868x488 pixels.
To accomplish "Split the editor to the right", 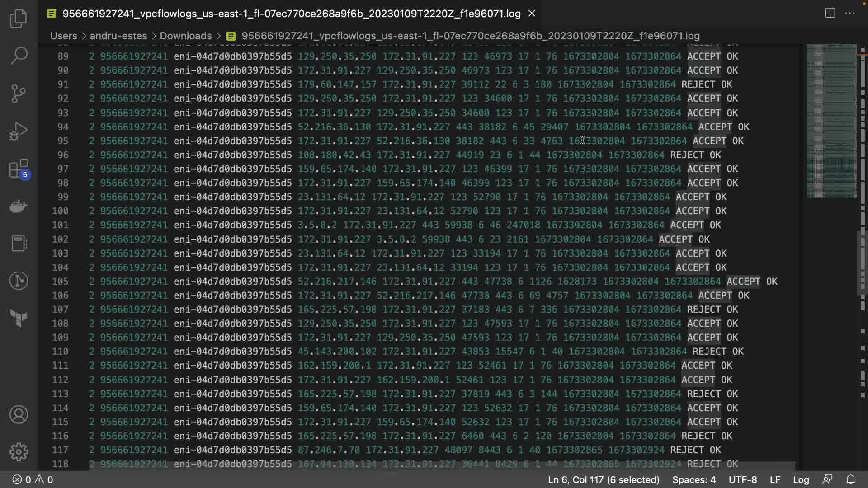I will (x=830, y=13).
